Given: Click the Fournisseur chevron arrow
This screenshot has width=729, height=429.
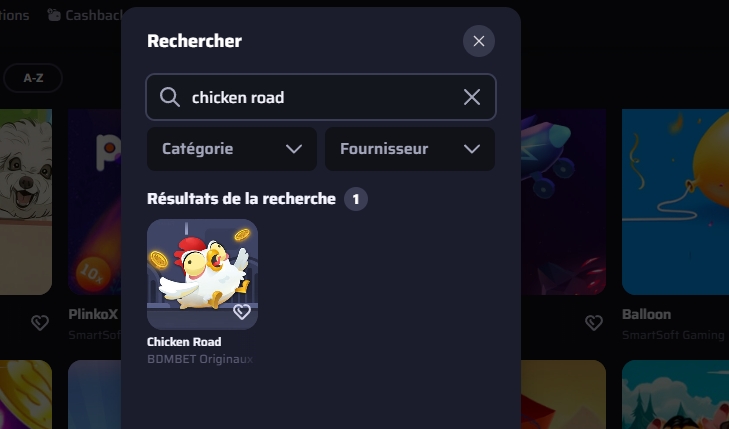Looking at the screenshot, I should tap(471, 149).
